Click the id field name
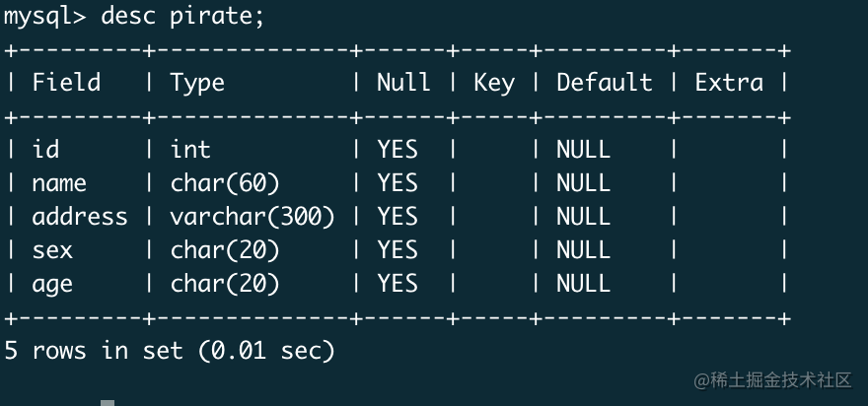This screenshot has width=868, height=406. pos(45,149)
